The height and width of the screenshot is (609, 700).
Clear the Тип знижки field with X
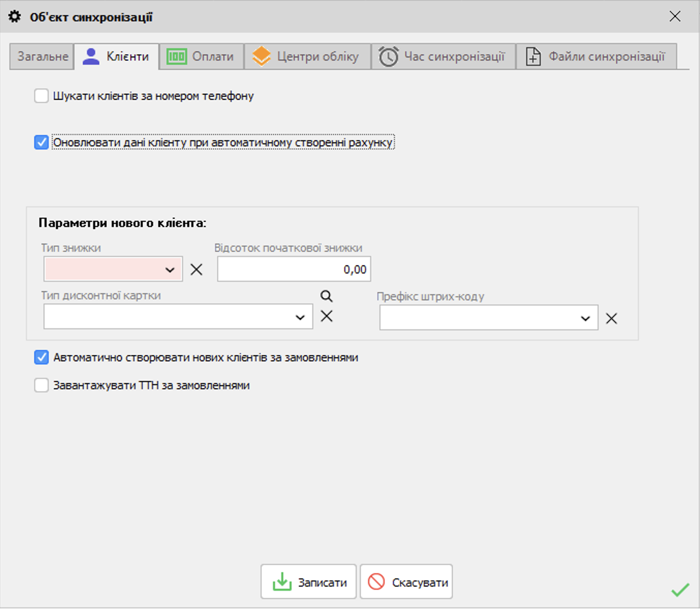pyautogui.click(x=196, y=269)
